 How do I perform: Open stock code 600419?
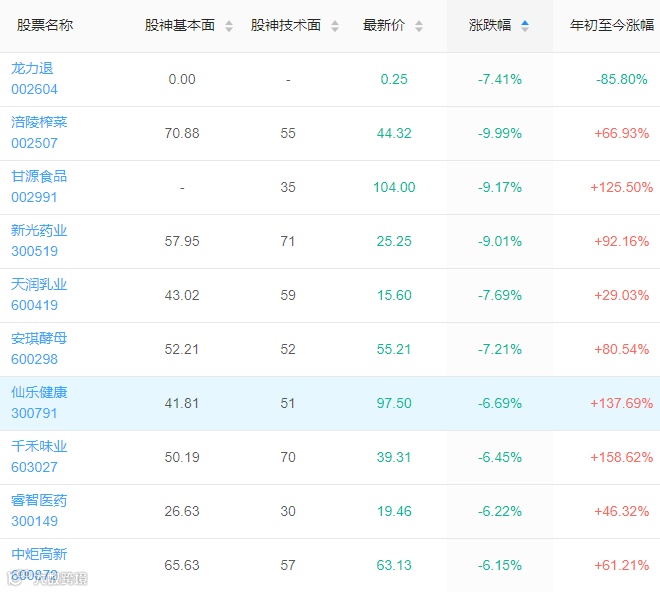click(x=35, y=305)
